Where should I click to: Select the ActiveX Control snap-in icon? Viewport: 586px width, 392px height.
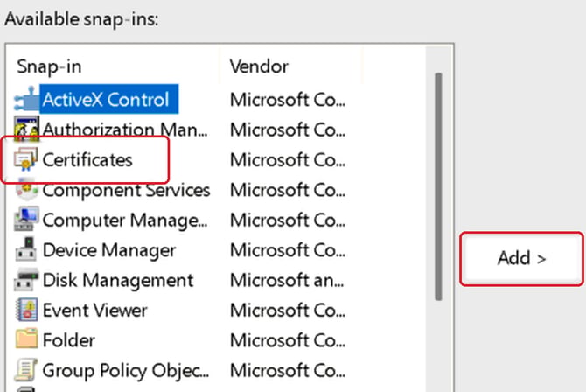tap(26, 99)
